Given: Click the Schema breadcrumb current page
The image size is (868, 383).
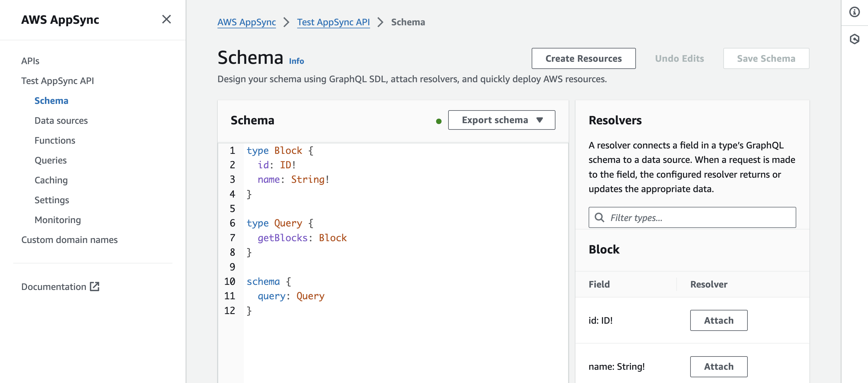Looking at the screenshot, I should pos(408,22).
